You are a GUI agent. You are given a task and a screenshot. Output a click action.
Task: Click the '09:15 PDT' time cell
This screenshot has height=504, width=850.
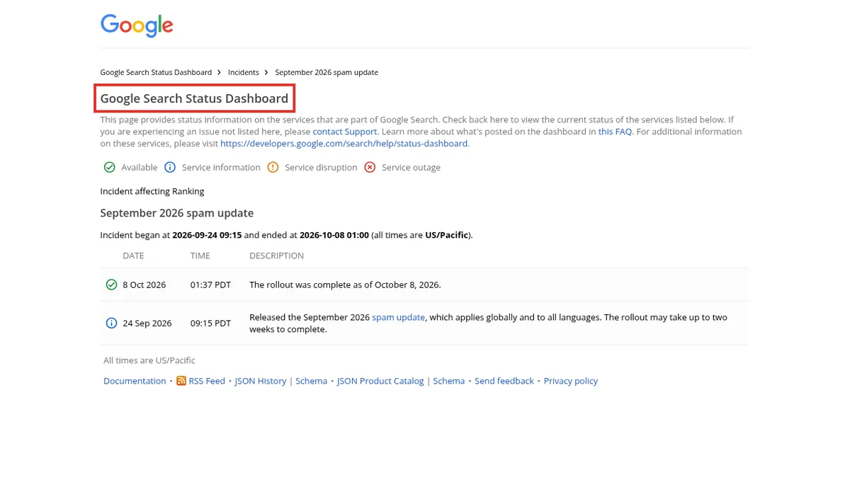[211, 323]
